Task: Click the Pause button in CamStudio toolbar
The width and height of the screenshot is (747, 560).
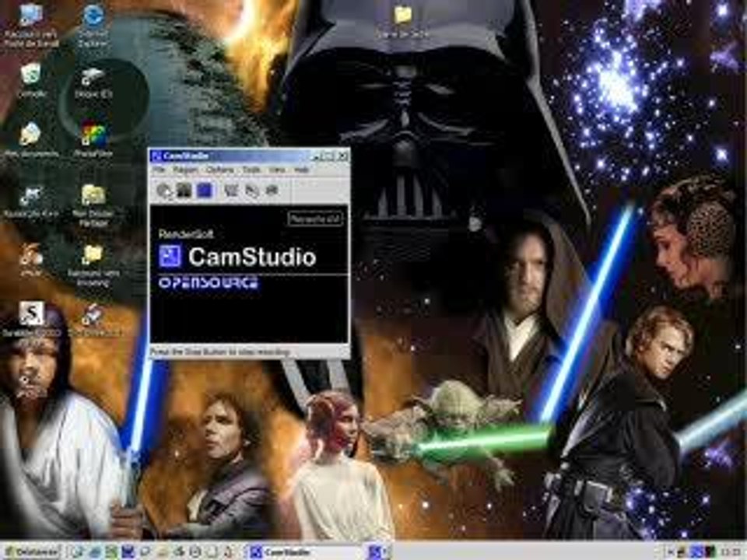Action: (x=184, y=191)
